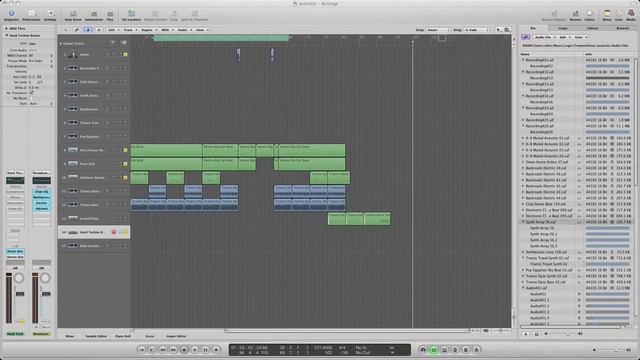Open the Inspector from the toolbar

pyautogui.click(x=11, y=16)
